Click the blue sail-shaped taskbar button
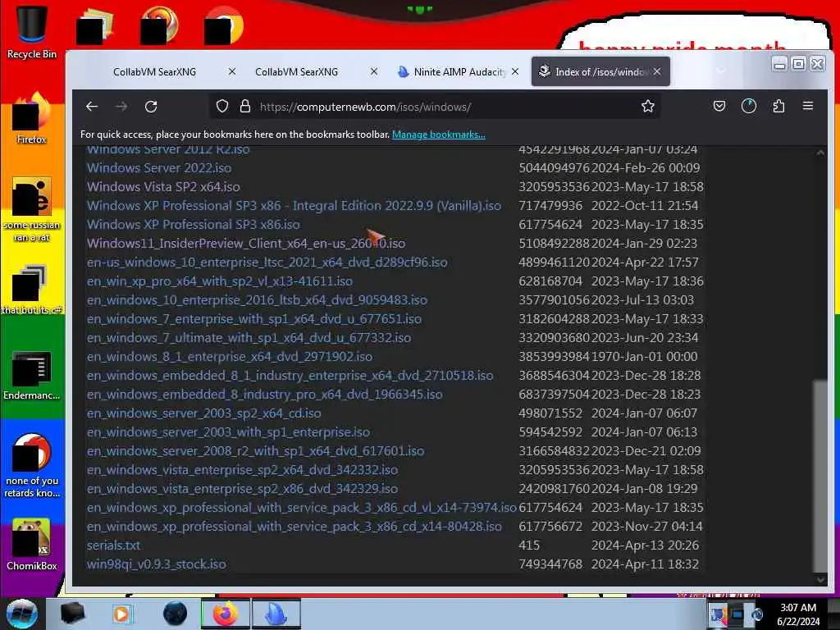 [x=276, y=614]
